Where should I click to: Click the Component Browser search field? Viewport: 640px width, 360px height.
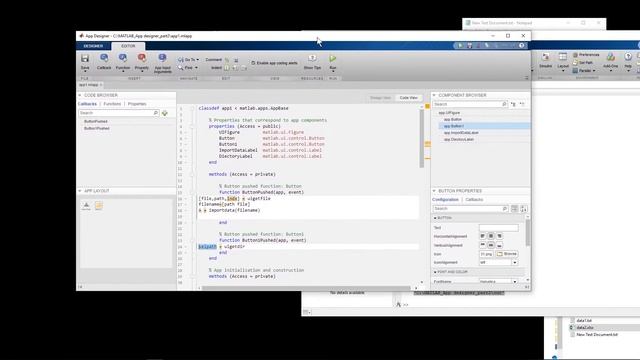(470, 104)
